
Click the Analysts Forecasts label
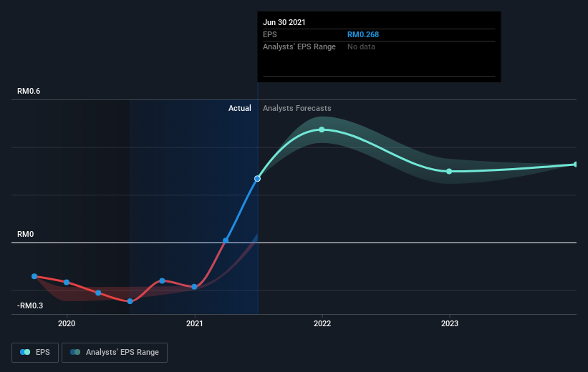(297, 108)
